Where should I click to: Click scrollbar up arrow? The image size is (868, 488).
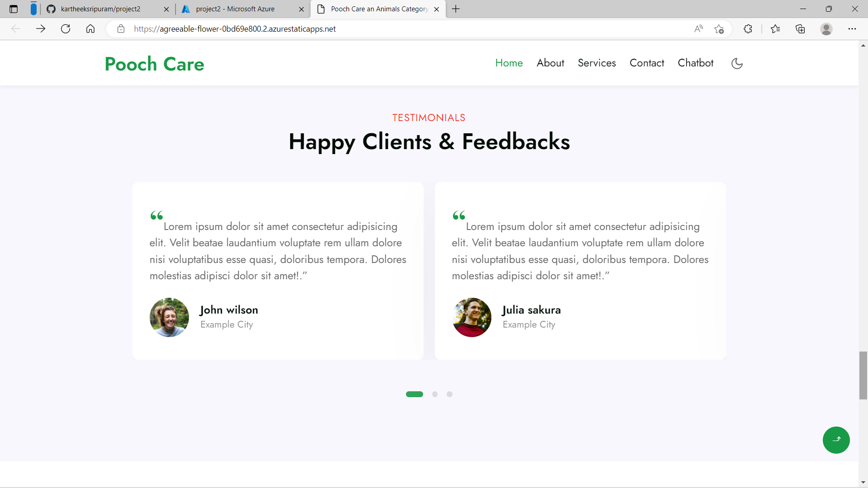[863, 45]
